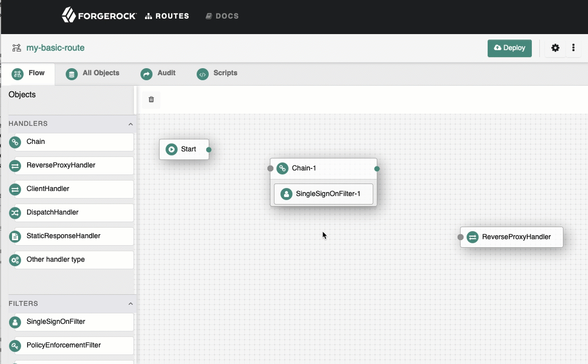
Task: Click the Start node play icon
Action: (x=172, y=149)
